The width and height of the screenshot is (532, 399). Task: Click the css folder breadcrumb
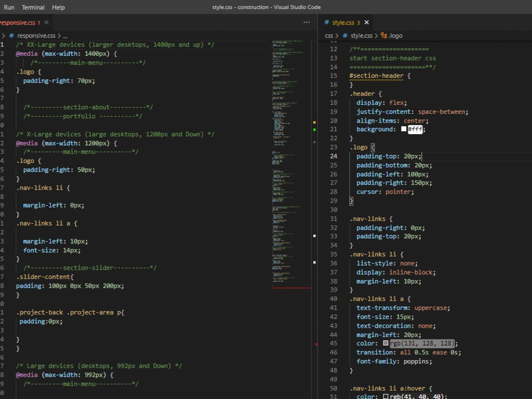click(x=329, y=36)
